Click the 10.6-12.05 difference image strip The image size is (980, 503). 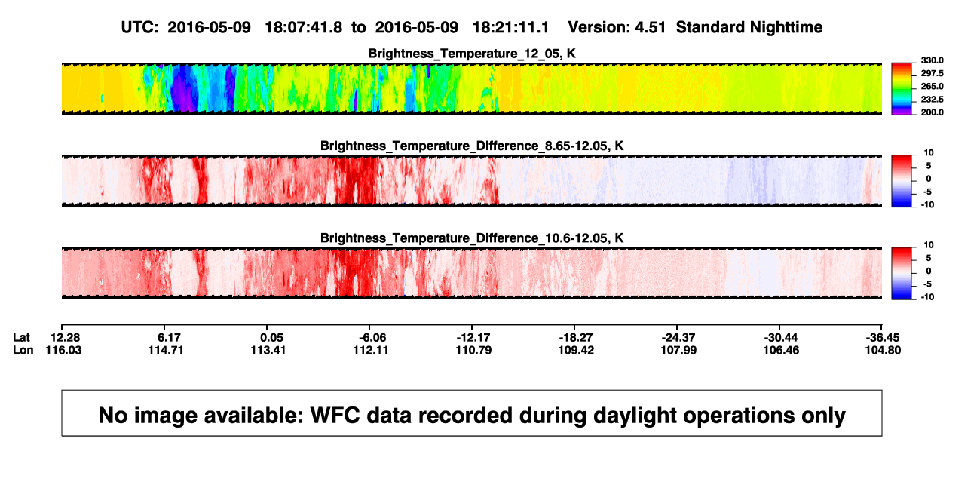(x=472, y=273)
